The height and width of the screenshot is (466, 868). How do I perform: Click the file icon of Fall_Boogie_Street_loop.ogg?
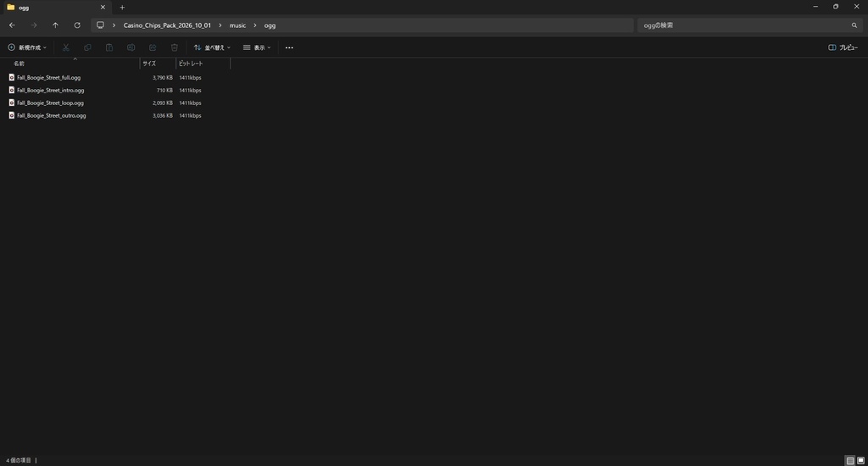12,103
